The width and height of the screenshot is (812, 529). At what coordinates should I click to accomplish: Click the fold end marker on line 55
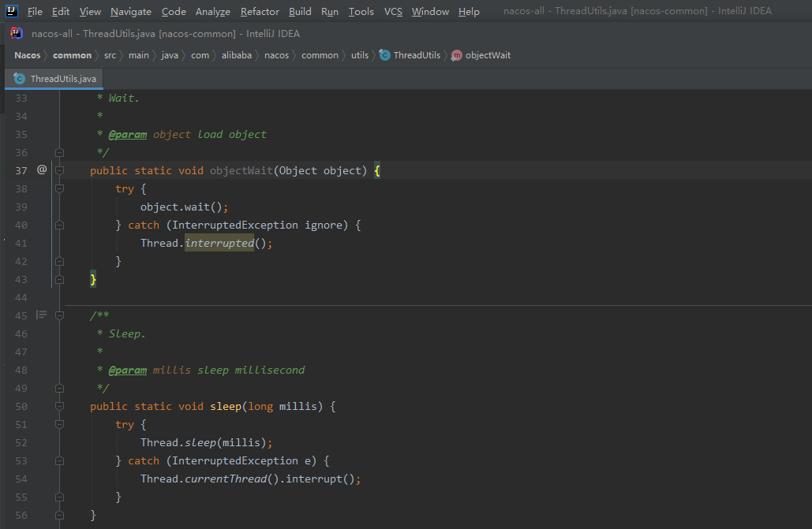tap(59, 497)
